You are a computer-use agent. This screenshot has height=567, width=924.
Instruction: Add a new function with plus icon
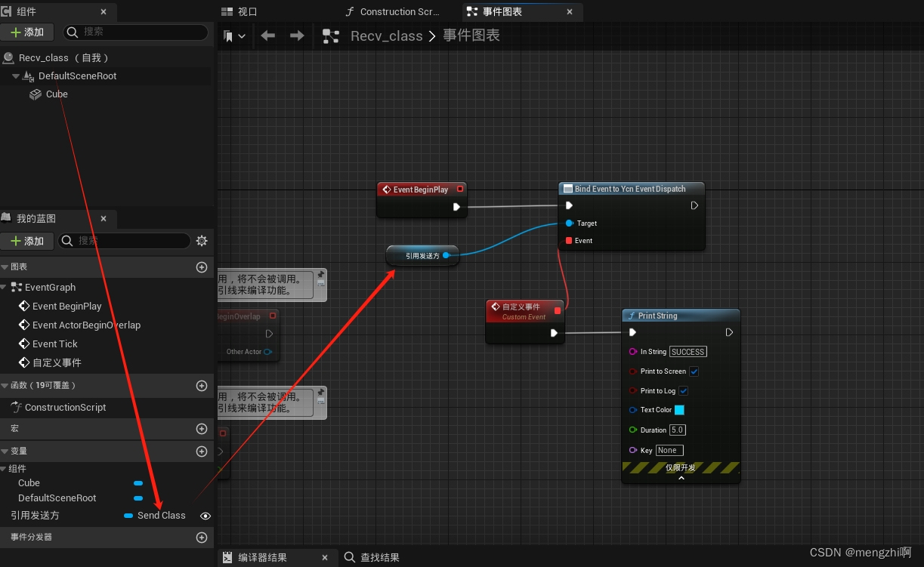point(202,386)
